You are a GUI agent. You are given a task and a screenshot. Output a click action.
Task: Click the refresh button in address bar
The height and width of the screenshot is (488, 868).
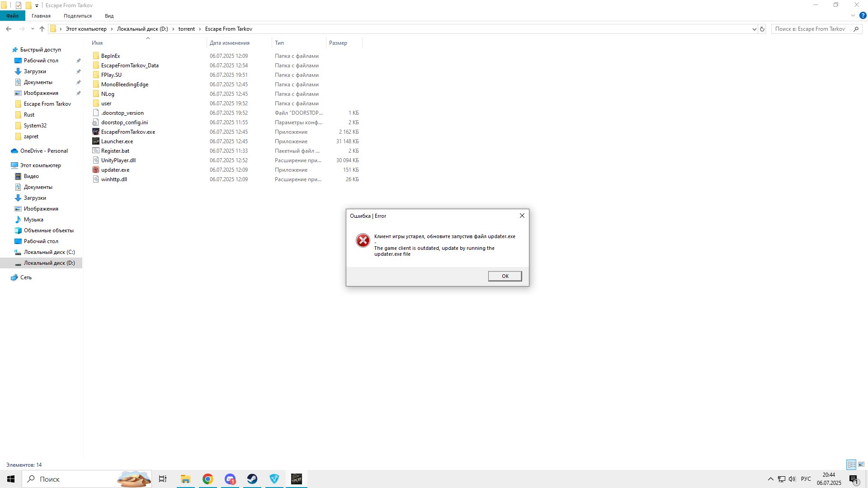pos(762,29)
